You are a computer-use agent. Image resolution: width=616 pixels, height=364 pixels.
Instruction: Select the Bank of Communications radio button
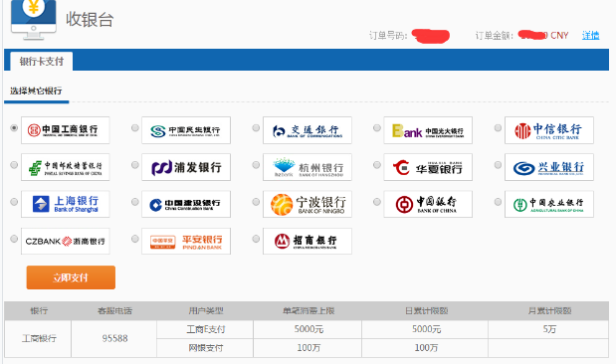[256, 127]
